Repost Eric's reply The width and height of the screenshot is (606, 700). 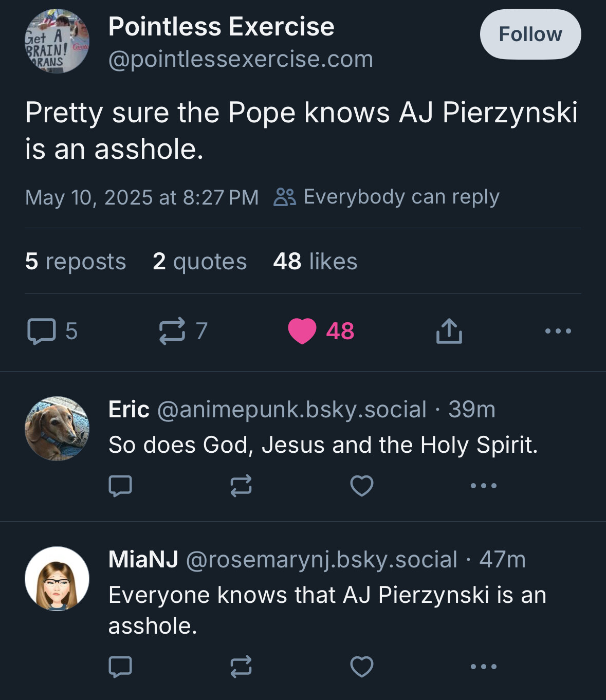(241, 485)
